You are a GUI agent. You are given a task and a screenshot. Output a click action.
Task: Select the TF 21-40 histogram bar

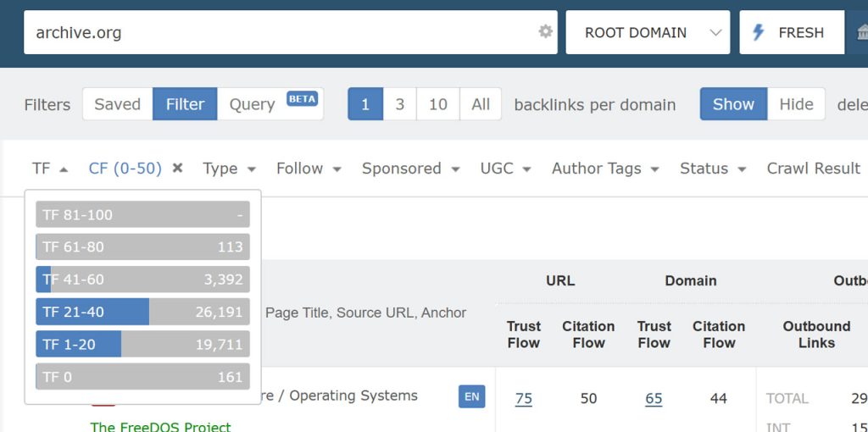[x=142, y=312]
